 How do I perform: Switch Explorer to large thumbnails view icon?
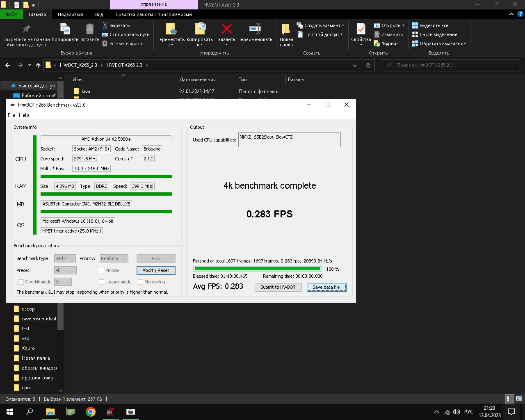pyautogui.click(x=518, y=399)
